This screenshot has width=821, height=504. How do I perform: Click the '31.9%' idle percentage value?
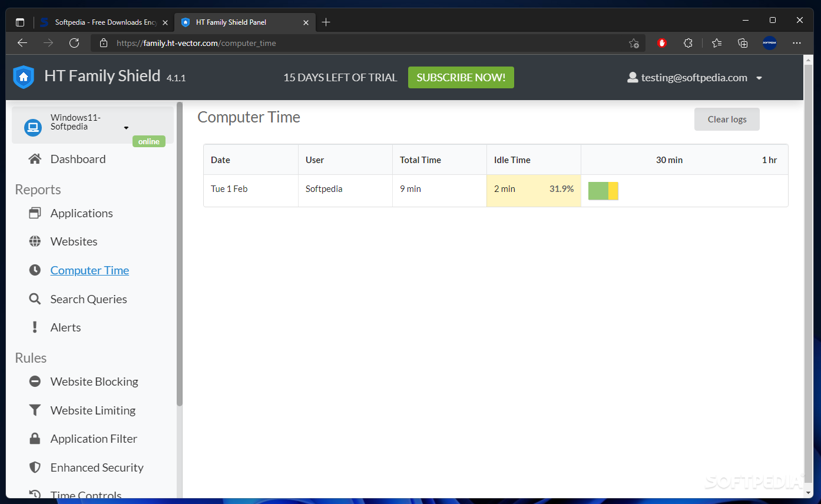562,189
